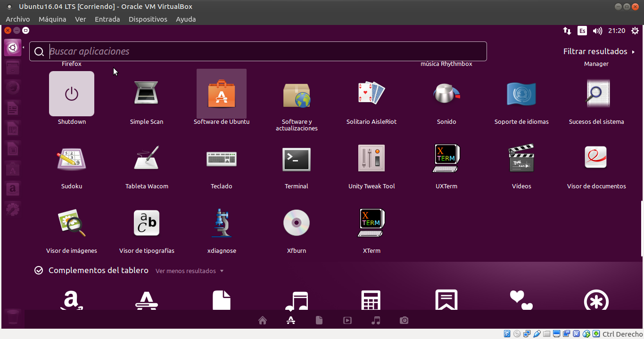The image size is (644, 339).
Task: Select the hearts dashboard plugin
Action: [521, 300]
